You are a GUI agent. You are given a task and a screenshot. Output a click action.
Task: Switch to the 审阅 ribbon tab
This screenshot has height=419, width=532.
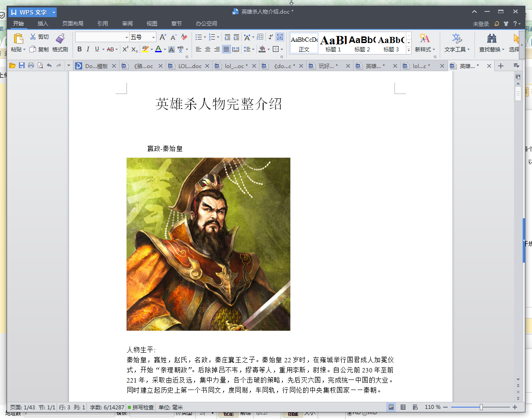click(127, 24)
